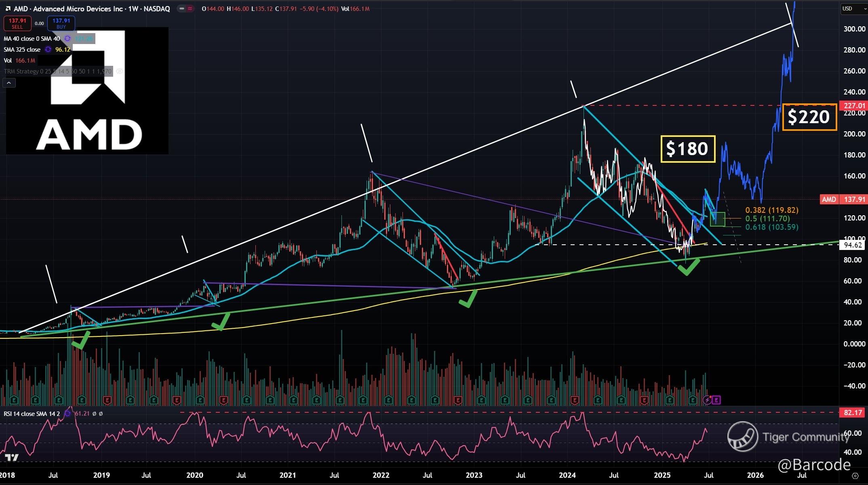Click the 94.62 white price label

tap(853, 245)
